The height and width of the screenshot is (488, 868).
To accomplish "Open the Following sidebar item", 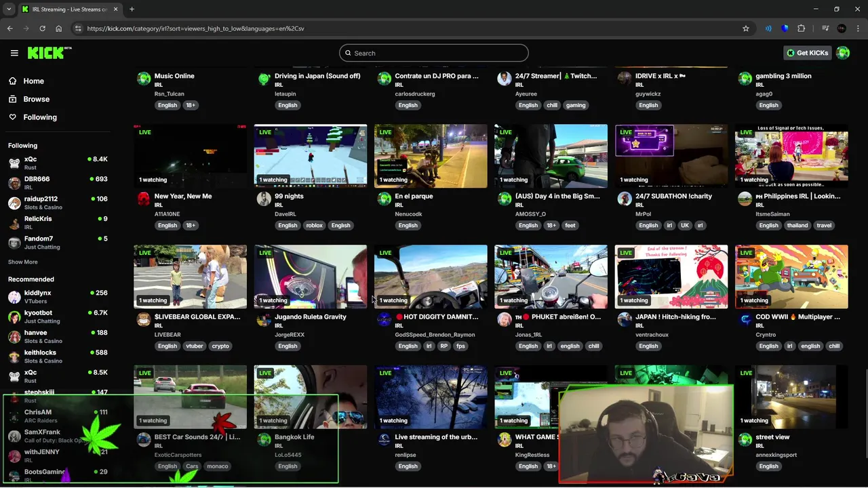I will click(x=40, y=117).
